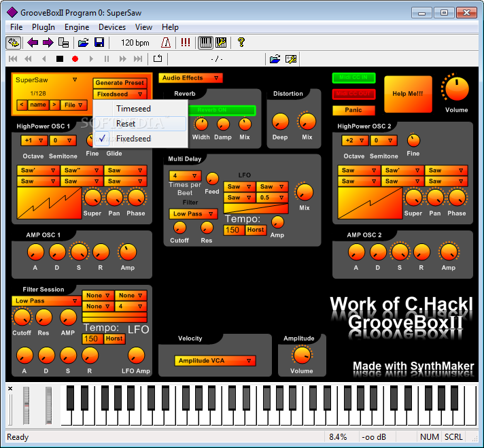The height and width of the screenshot is (448, 484).
Task: Click the red record button
Action: pos(75,58)
